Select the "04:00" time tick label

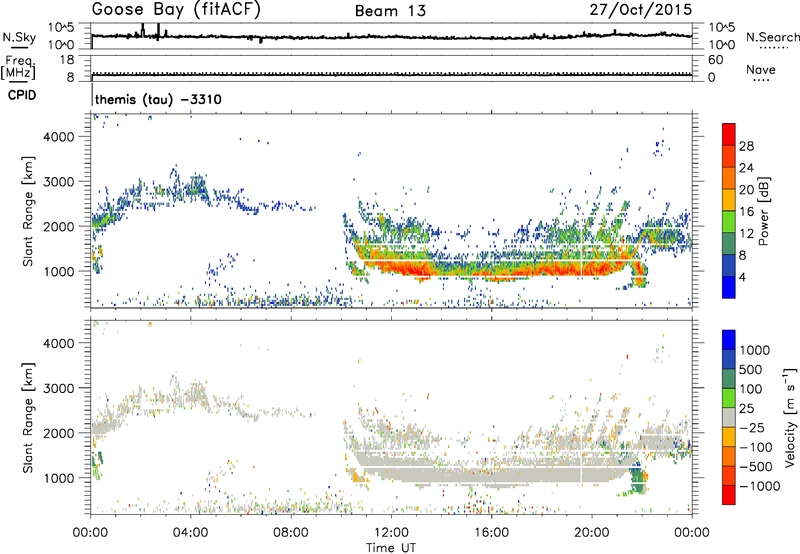tap(191, 533)
